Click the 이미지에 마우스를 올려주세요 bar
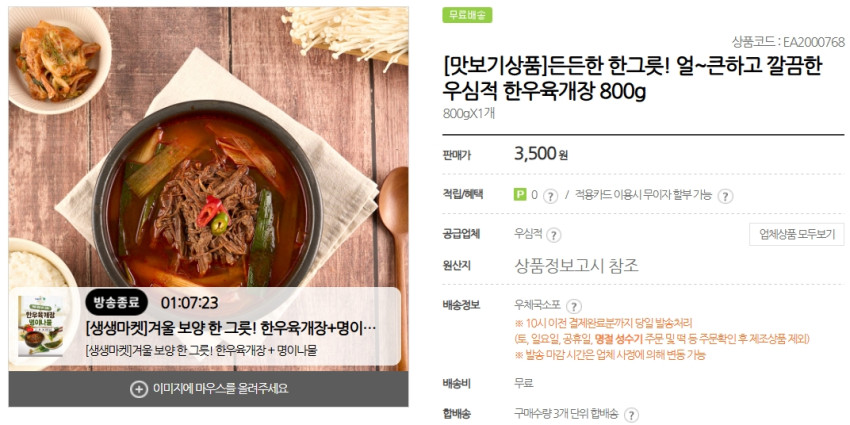The image size is (850, 425). (208, 389)
